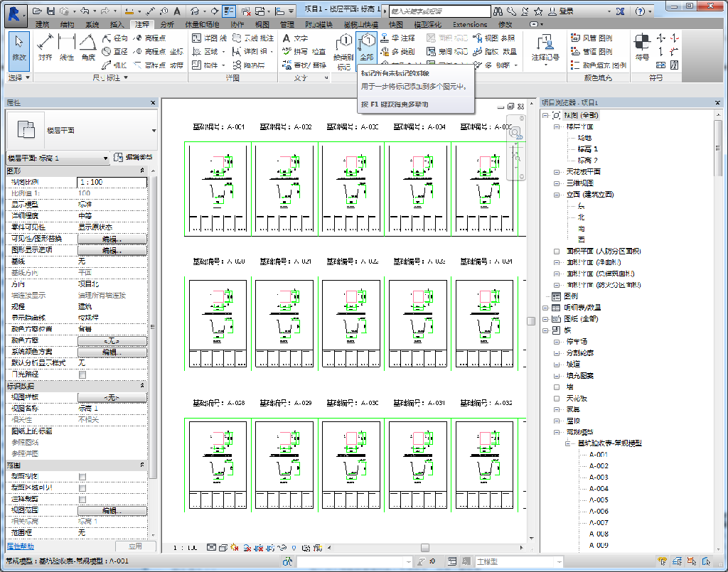Toggle the 裁剪区域可见 crop region visible checkbox
The image size is (728, 572).
(82, 488)
